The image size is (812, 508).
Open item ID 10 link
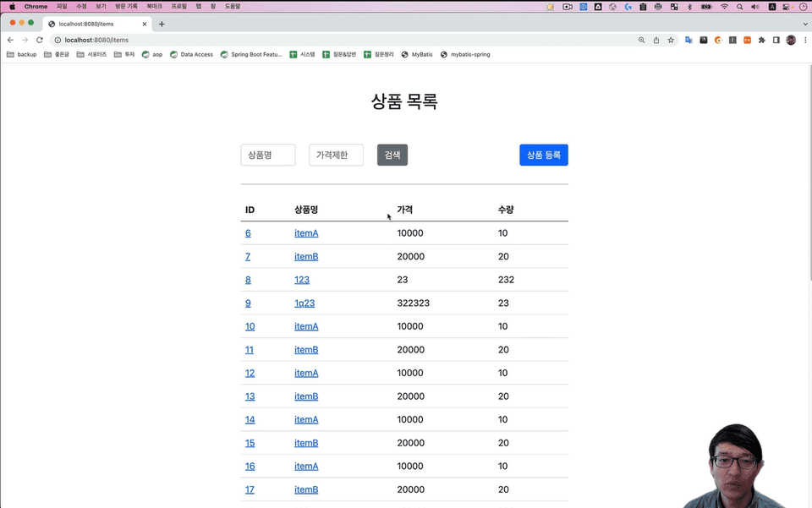click(250, 326)
